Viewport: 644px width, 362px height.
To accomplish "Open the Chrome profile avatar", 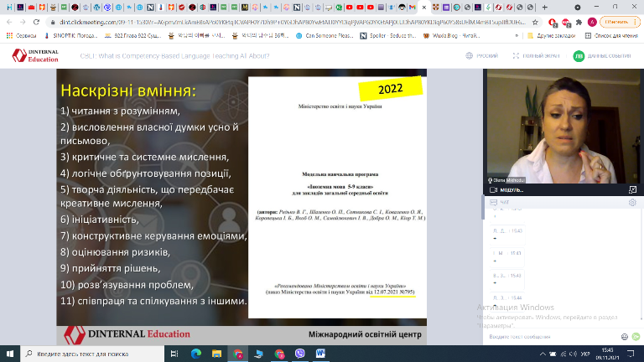I will (x=592, y=22).
